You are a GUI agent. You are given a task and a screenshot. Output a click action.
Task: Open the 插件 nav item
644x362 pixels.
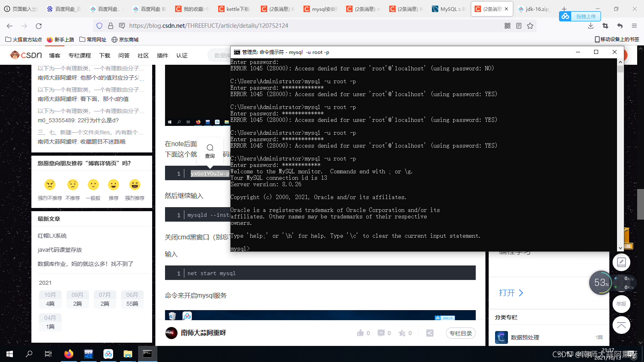163,56
